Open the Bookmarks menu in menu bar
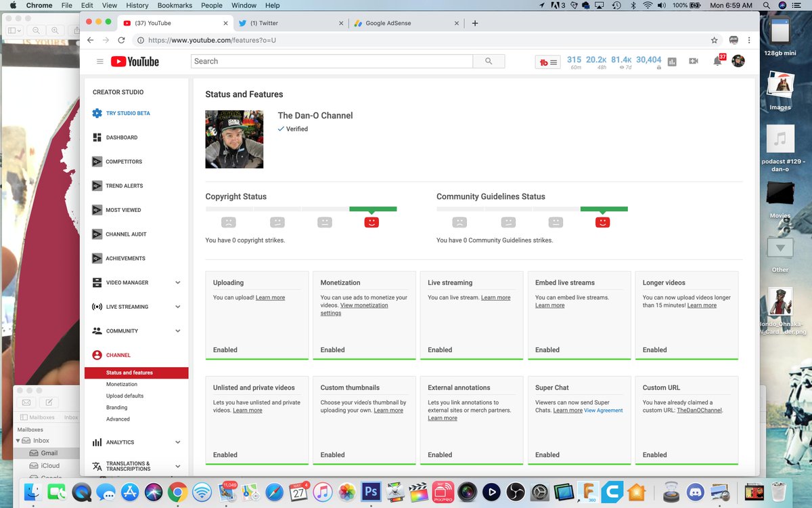 (x=175, y=5)
